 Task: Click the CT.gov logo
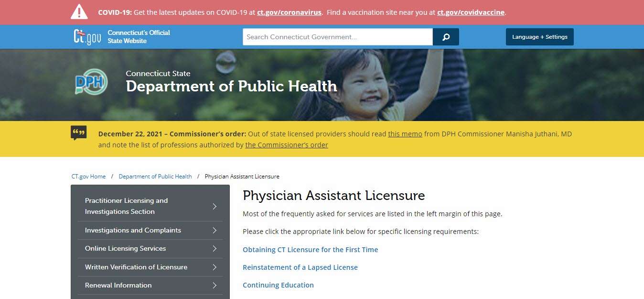(x=86, y=36)
